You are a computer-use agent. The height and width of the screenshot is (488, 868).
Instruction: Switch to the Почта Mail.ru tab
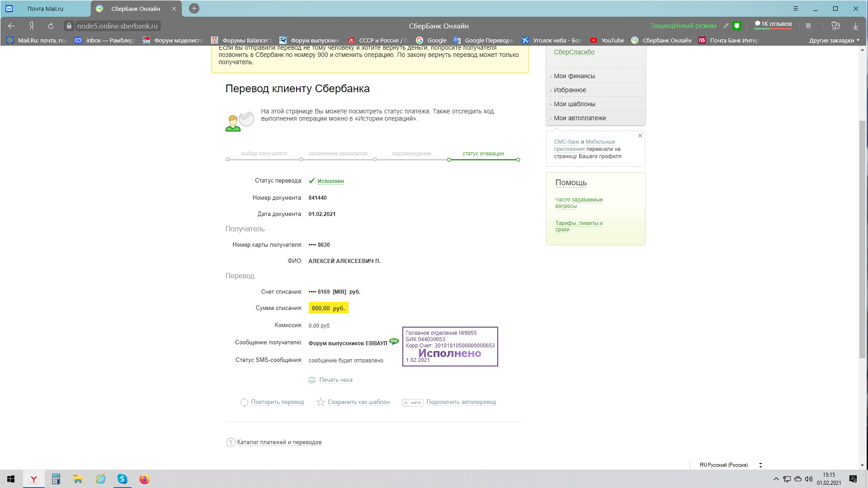[x=45, y=9]
